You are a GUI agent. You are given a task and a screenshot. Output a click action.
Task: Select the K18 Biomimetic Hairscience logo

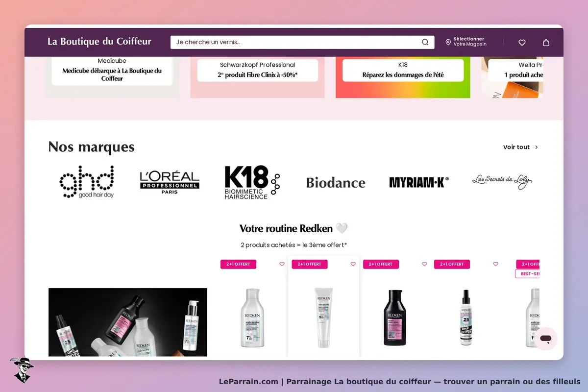[x=252, y=182]
